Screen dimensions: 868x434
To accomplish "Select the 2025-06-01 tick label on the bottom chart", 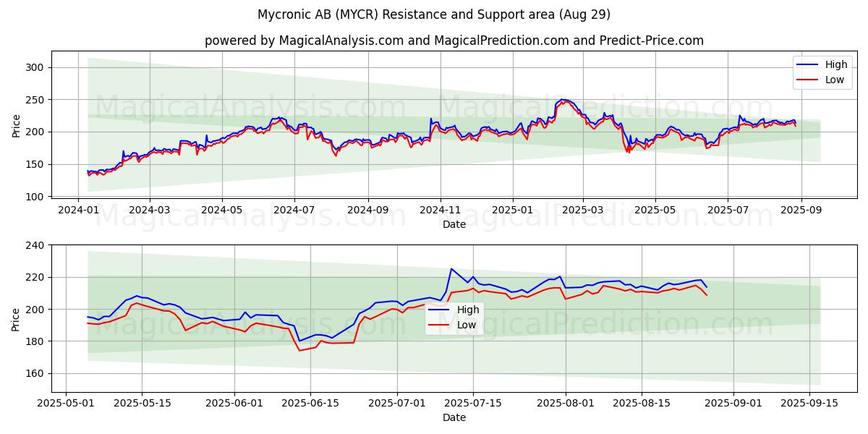I will pyautogui.click(x=235, y=404).
